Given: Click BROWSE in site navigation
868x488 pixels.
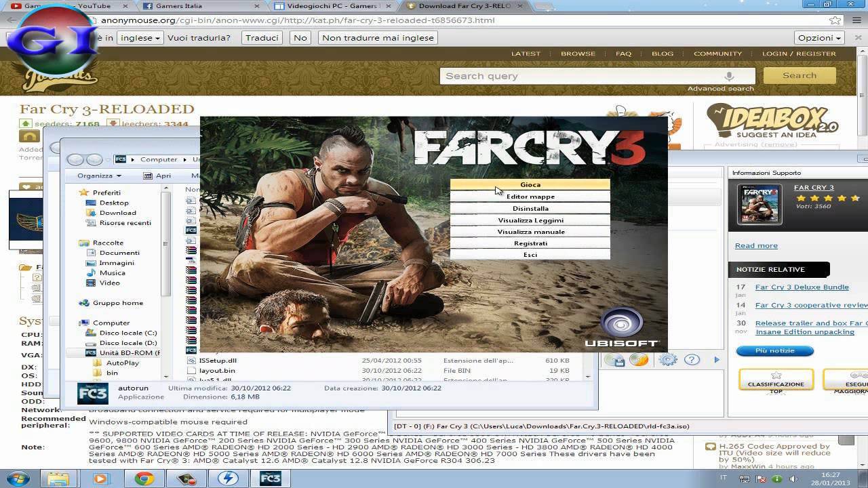Looking at the screenshot, I should [x=578, y=54].
